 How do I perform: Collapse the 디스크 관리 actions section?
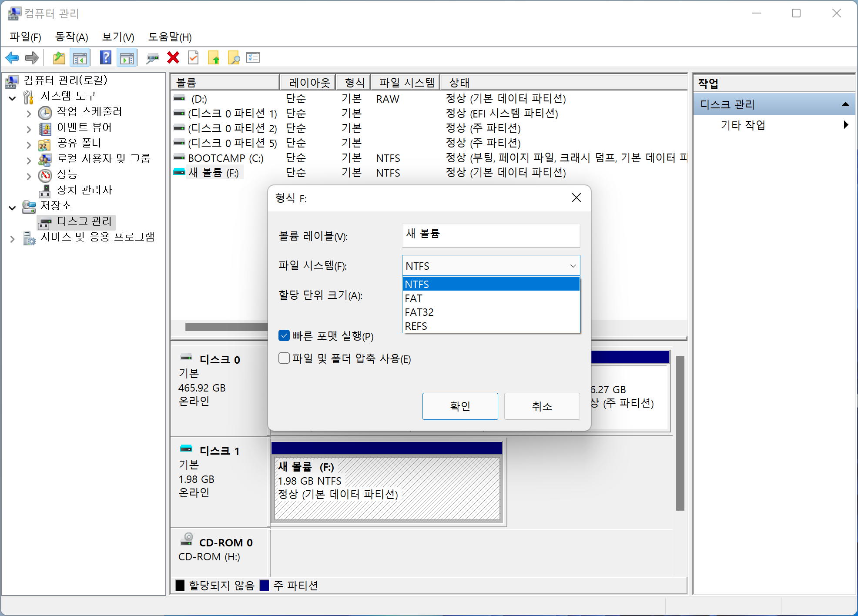[845, 104]
